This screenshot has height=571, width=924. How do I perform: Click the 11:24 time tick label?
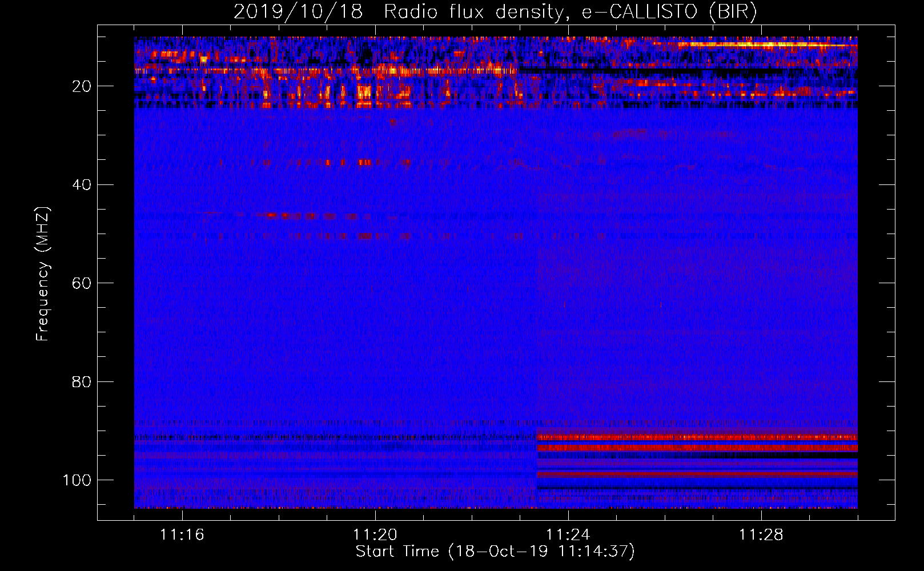click(568, 535)
